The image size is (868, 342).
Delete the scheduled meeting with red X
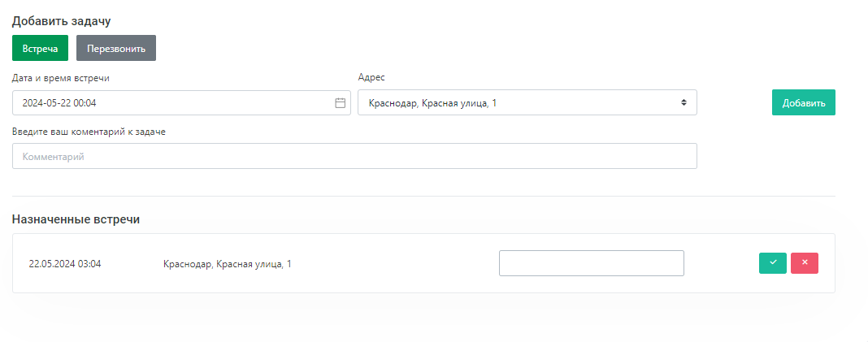[x=805, y=263]
